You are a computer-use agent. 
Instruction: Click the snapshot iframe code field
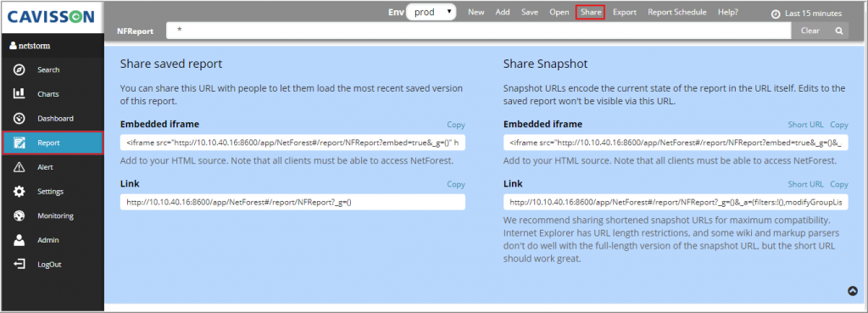click(676, 143)
